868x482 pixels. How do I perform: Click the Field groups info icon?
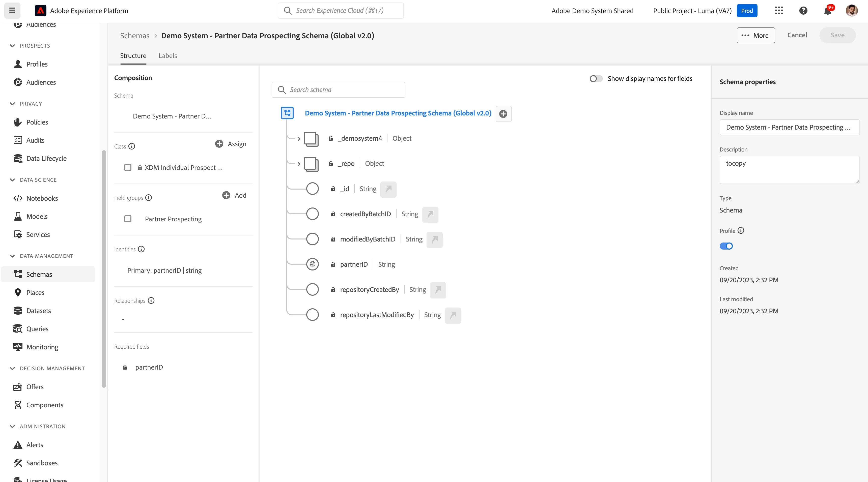click(x=149, y=198)
